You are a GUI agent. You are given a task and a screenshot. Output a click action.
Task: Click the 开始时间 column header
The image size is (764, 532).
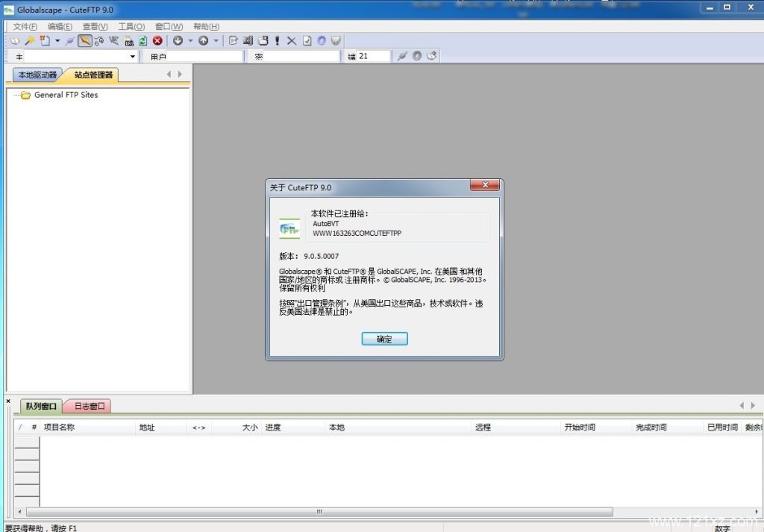point(596,428)
